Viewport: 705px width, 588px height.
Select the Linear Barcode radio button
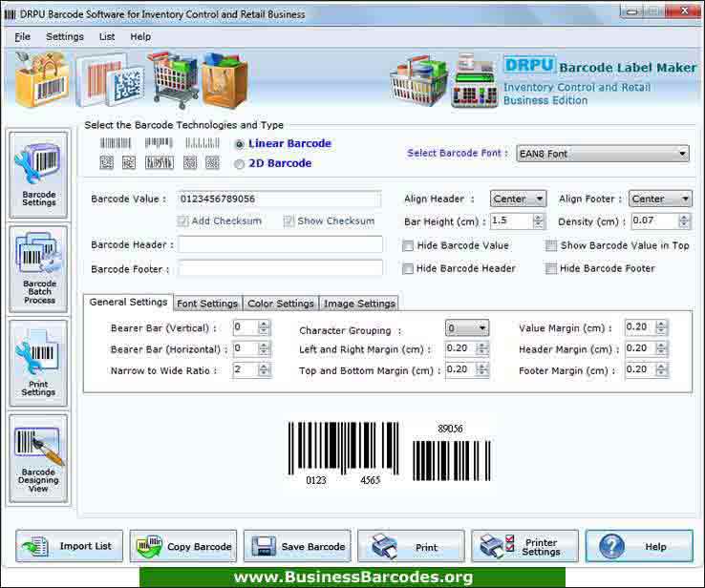pos(240,144)
